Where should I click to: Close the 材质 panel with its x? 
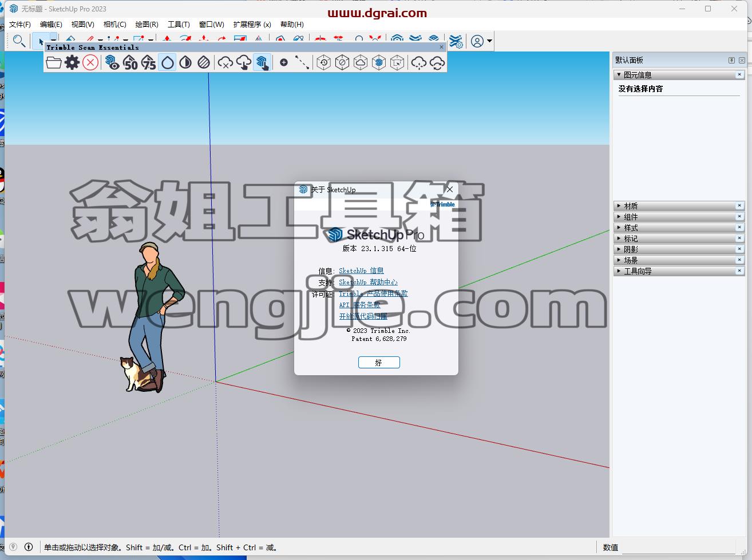(x=739, y=205)
